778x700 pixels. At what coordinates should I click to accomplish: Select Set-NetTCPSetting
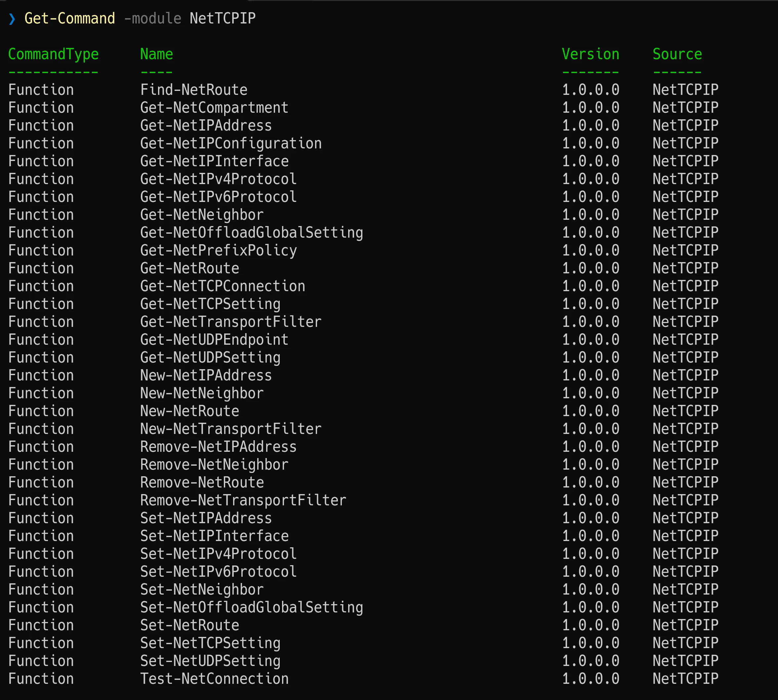(x=211, y=643)
